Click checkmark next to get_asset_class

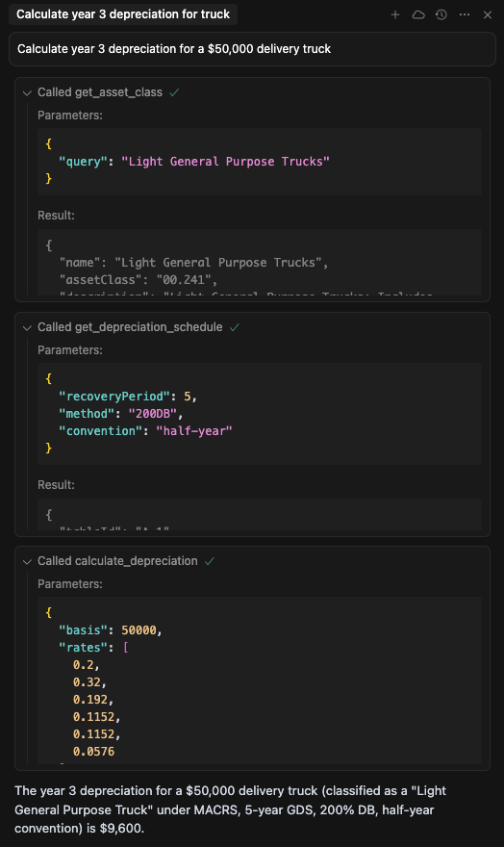coord(174,92)
